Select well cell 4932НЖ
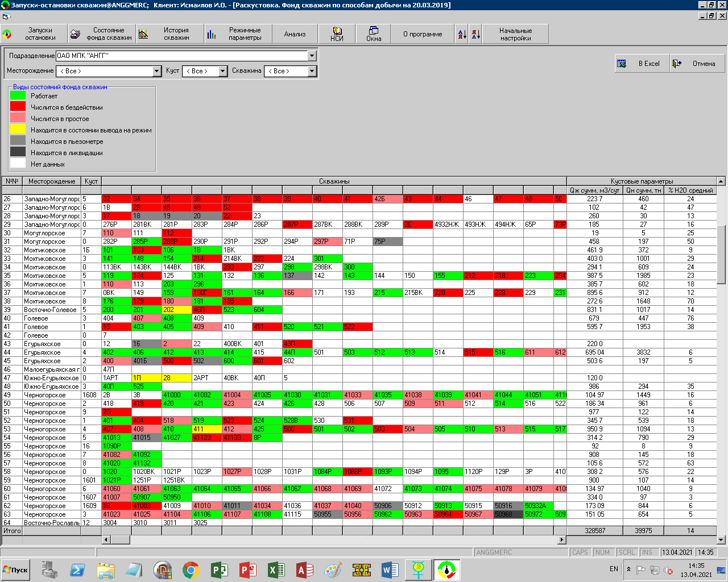The image size is (728, 582). [x=448, y=225]
